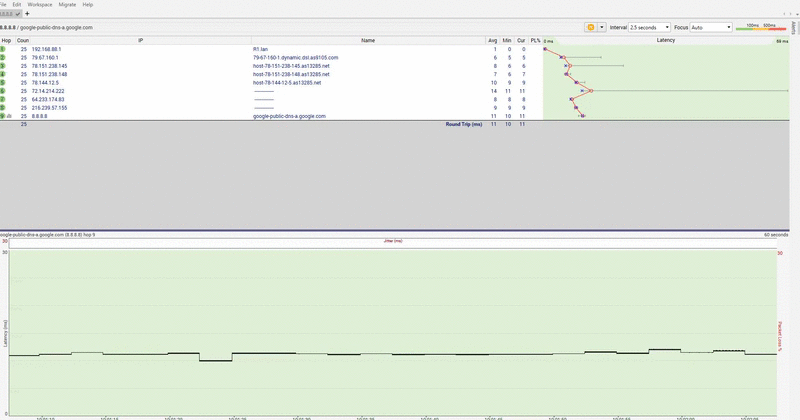Click the PL% column header

535,40
